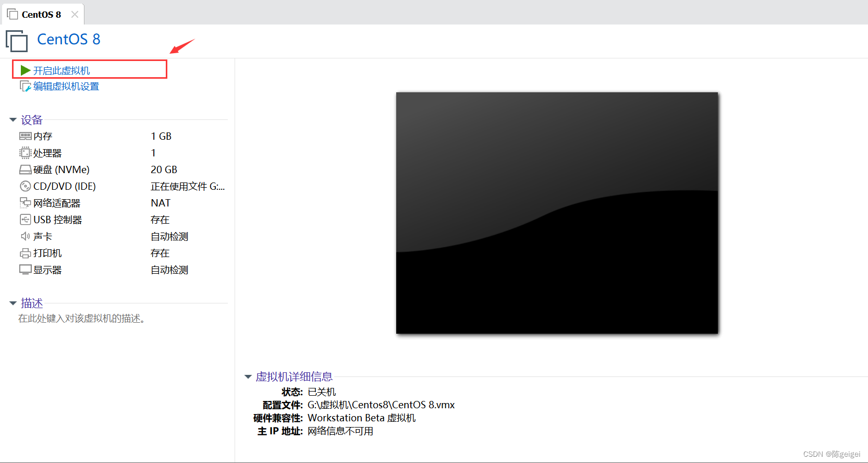Screen dimensions: 868x463
Task: Click the processor count value 1
Action: coord(153,153)
